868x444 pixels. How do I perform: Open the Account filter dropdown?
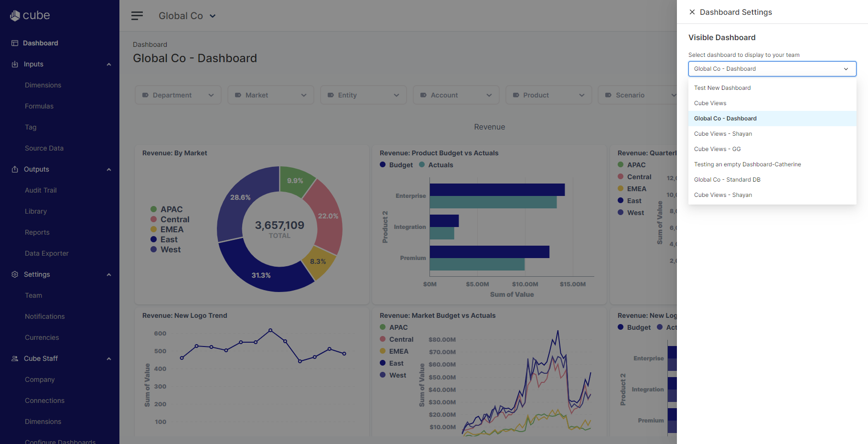(456, 95)
